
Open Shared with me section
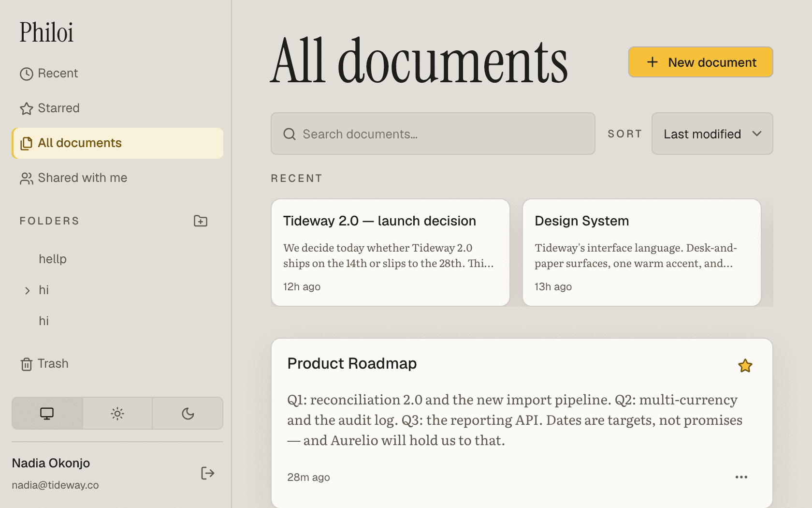tap(117, 178)
